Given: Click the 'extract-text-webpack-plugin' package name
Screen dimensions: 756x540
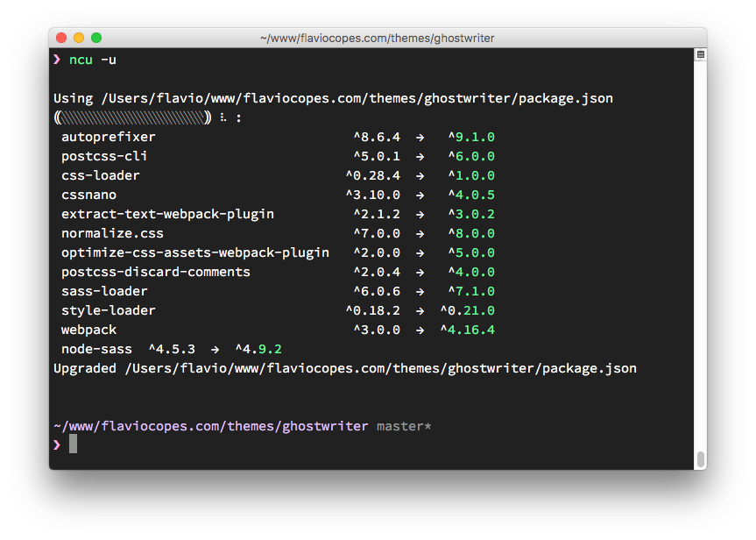Looking at the screenshot, I should point(167,214).
